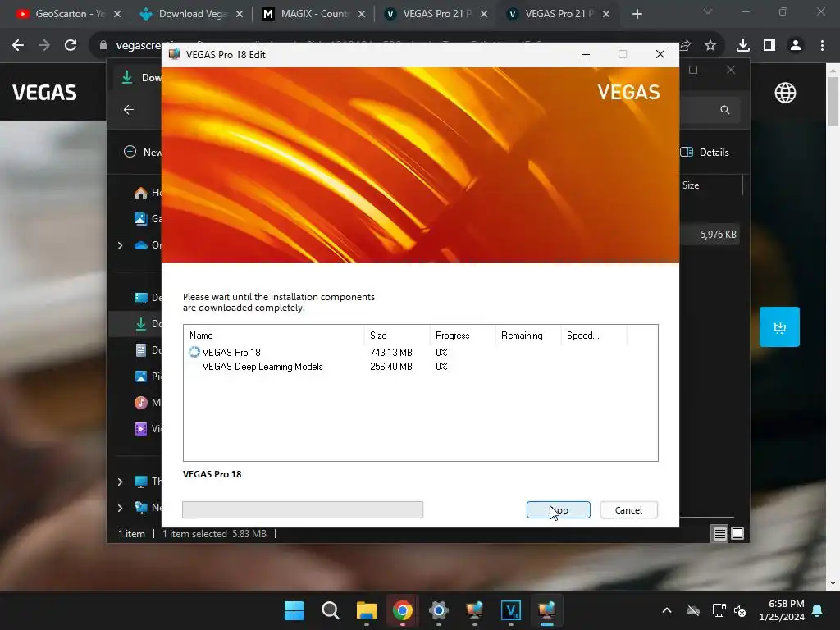
Task: Click the Stop button in installer
Action: point(558,510)
